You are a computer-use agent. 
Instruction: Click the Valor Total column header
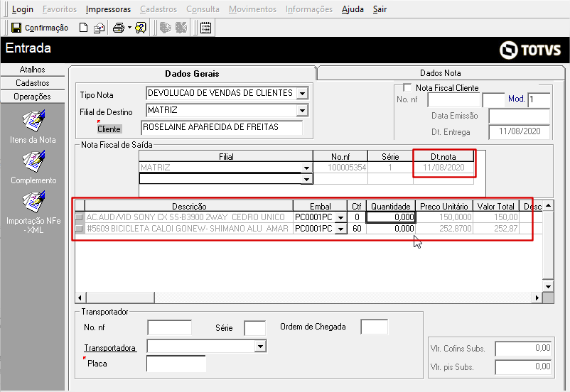coord(496,207)
